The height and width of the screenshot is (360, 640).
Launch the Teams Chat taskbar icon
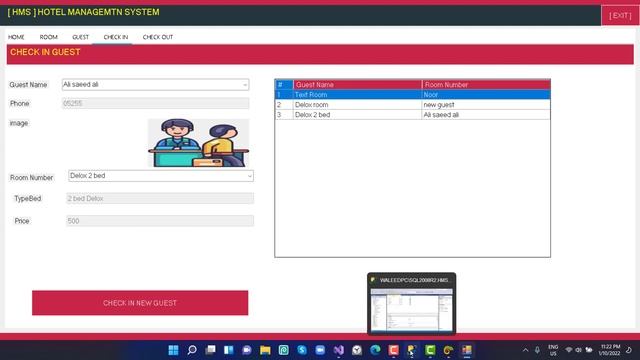247,350
